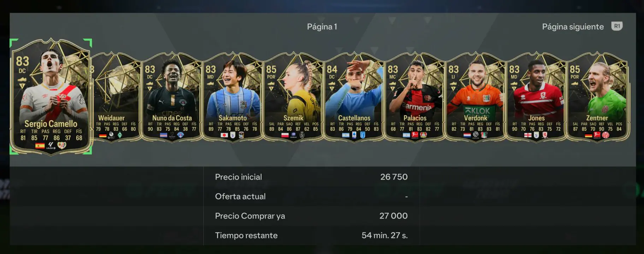Click the Precio inicial row

coord(311,177)
